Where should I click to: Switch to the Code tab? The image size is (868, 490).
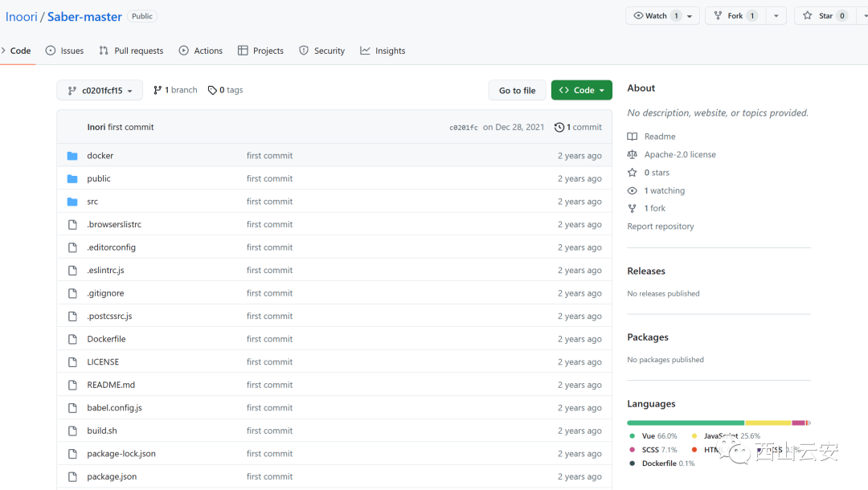click(17, 51)
